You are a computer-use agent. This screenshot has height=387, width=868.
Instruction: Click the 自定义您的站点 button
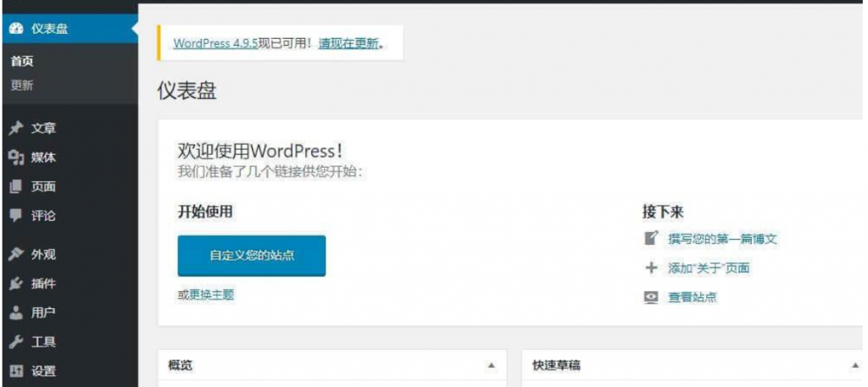(x=251, y=256)
